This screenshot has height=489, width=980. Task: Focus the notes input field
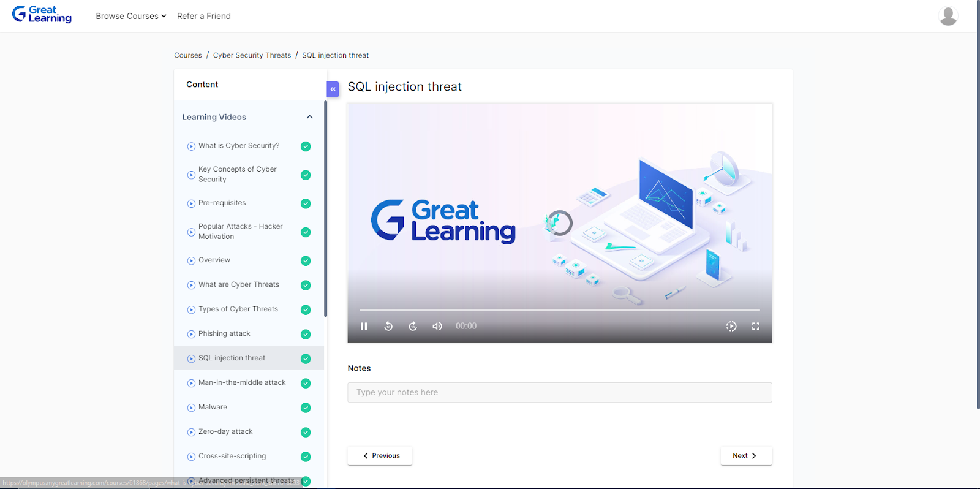click(560, 393)
